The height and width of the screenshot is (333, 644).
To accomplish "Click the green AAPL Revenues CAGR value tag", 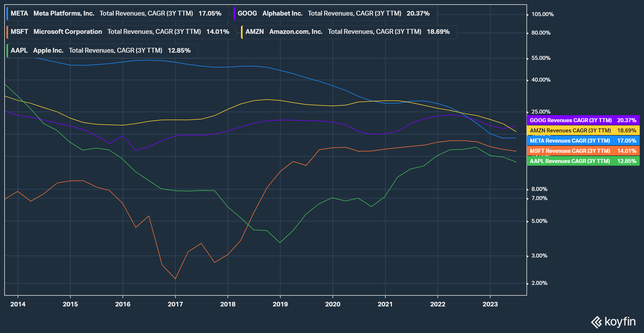I will tap(583, 161).
